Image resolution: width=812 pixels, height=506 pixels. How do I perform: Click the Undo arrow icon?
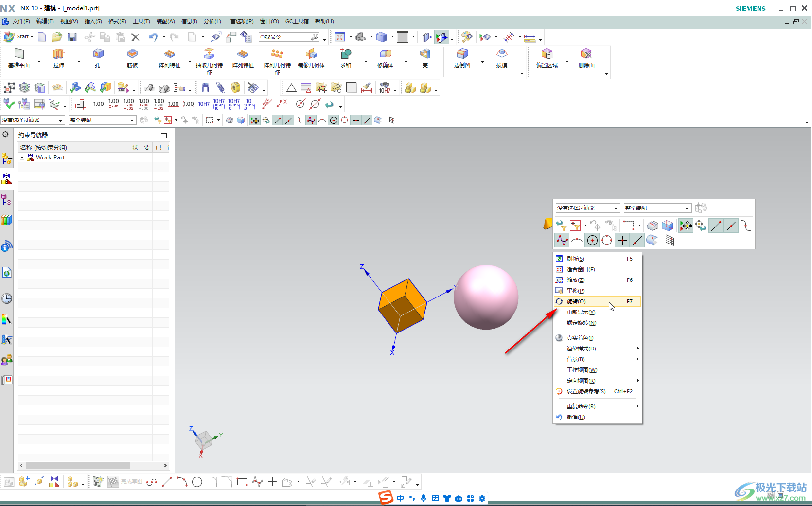[153, 37]
